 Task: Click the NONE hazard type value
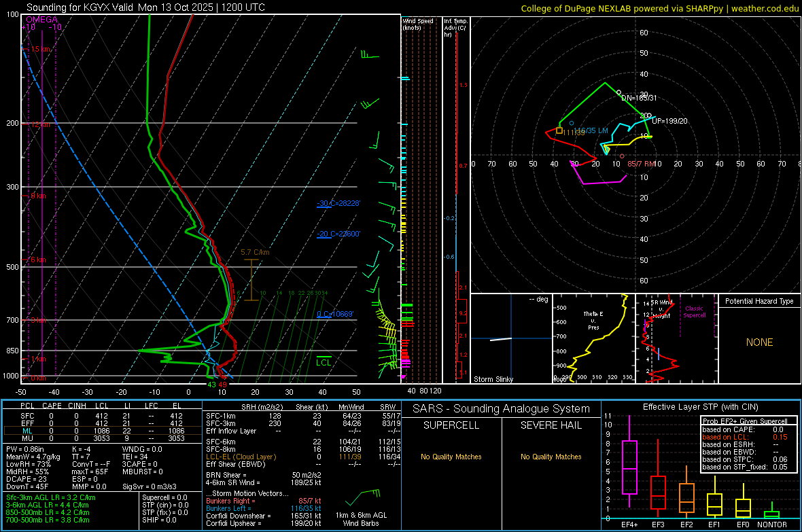click(760, 342)
